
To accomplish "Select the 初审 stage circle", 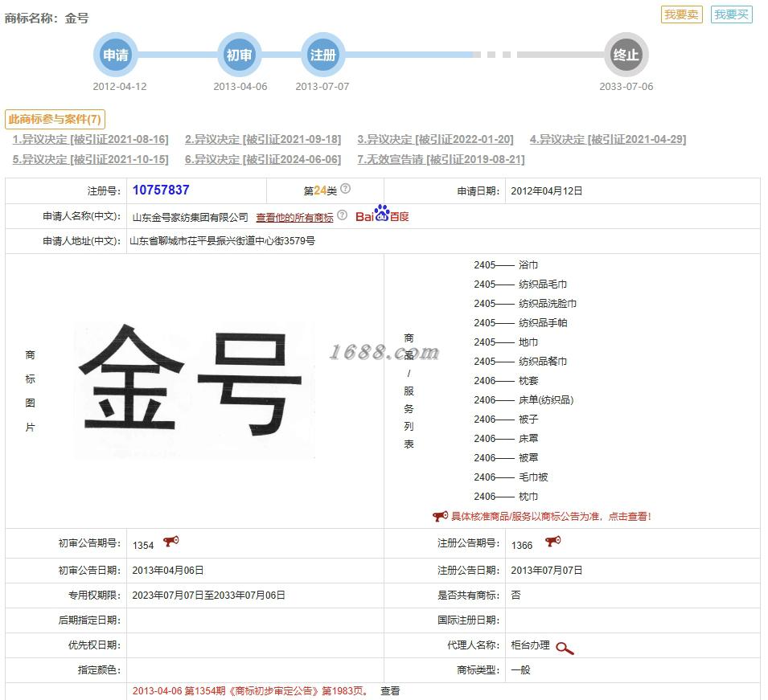I will point(240,55).
